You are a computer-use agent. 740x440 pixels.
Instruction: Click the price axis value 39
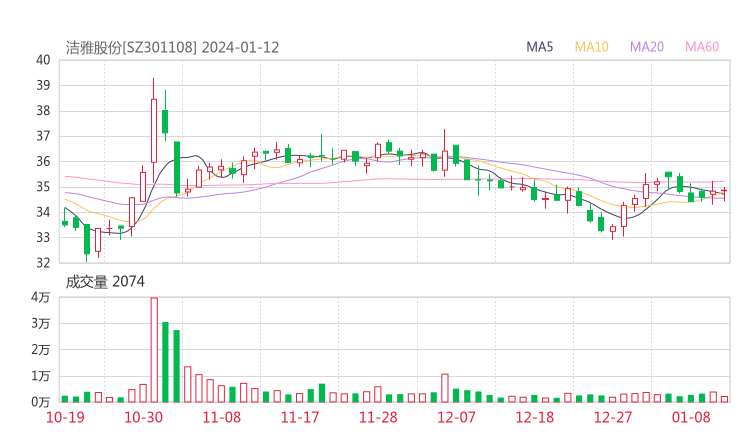click(x=43, y=85)
